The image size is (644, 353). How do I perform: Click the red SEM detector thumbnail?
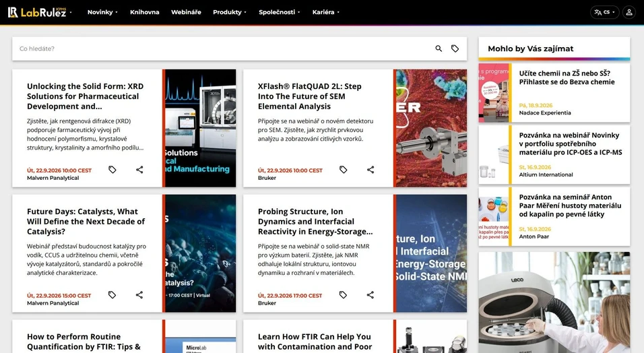pos(431,128)
